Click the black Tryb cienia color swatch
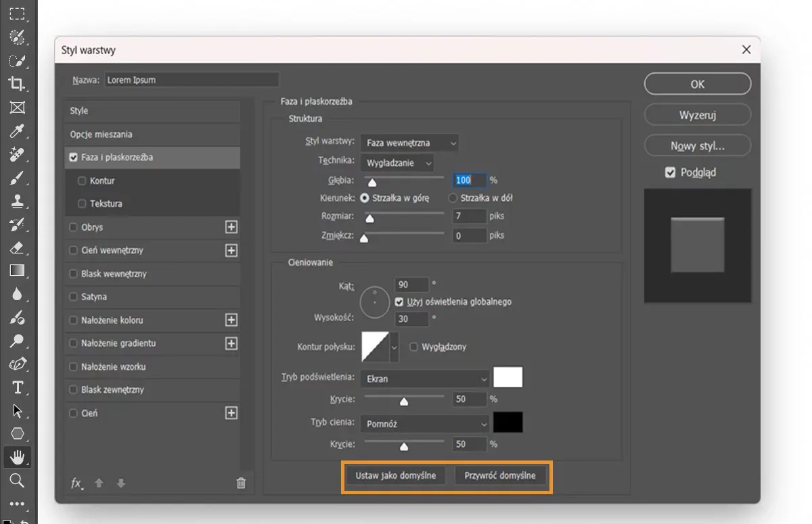Screen dimensions: 812x524 [x=508, y=422]
